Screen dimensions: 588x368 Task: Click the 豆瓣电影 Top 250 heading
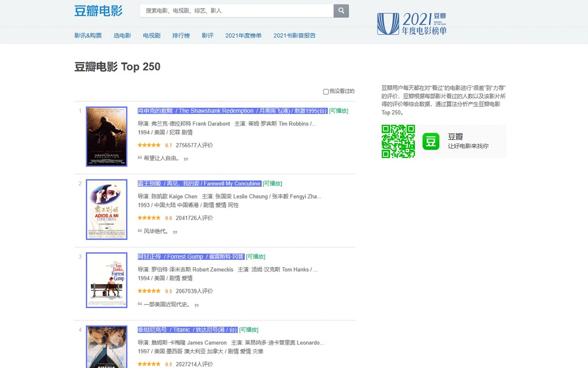118,67
